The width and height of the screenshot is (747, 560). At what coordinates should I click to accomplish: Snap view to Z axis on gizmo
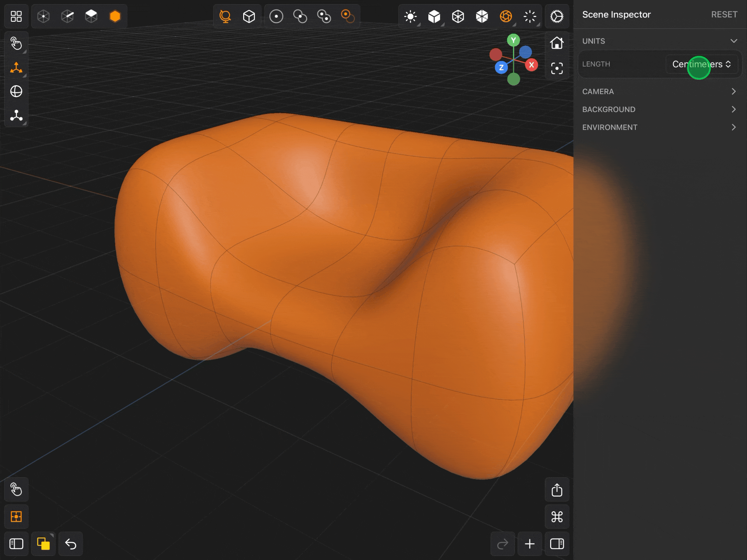click(501, 68)
